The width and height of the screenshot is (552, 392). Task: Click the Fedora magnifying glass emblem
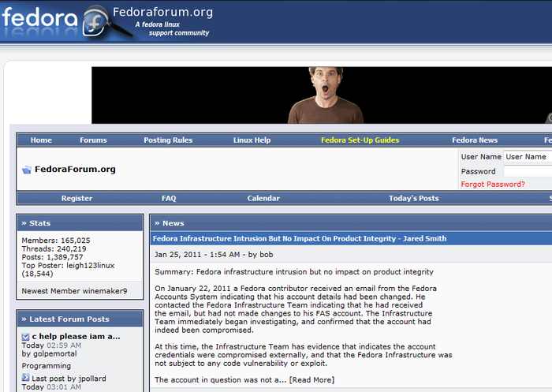(x=106, y=22)
